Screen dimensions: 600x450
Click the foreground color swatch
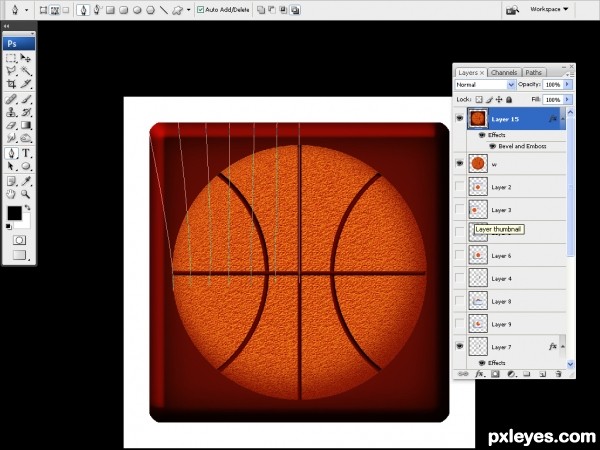14,214
